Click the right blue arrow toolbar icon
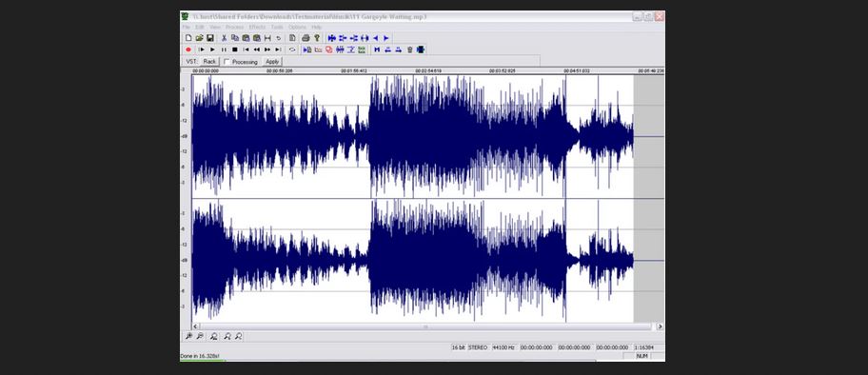 tap(386, 38)
